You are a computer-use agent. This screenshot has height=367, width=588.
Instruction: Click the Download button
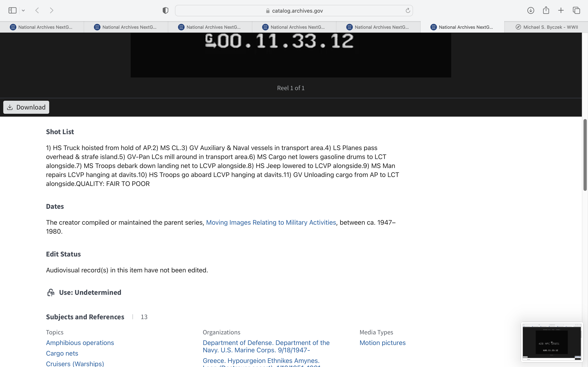[x=26, y=107]
